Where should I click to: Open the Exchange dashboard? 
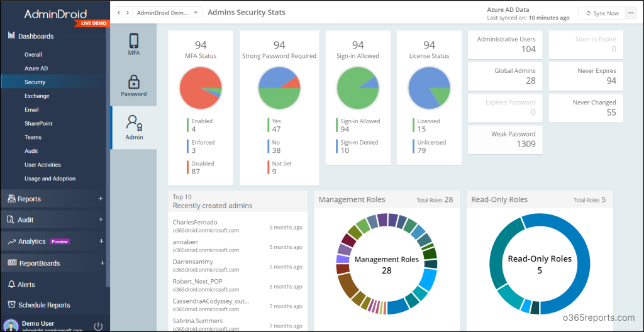click(37, 96)
